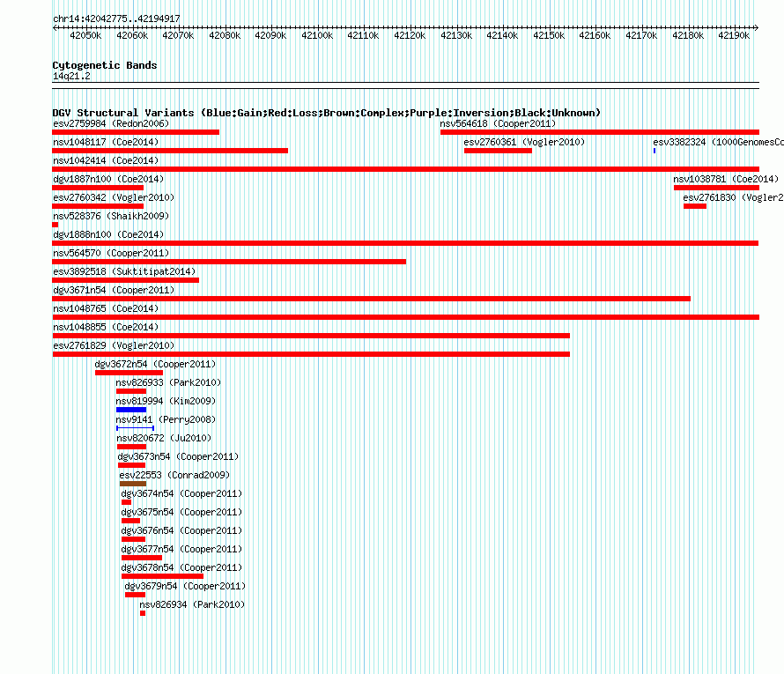784x674 pixels.
Task: Click dgv1887n100 (Coe2014) label
Action: (108, 179)
